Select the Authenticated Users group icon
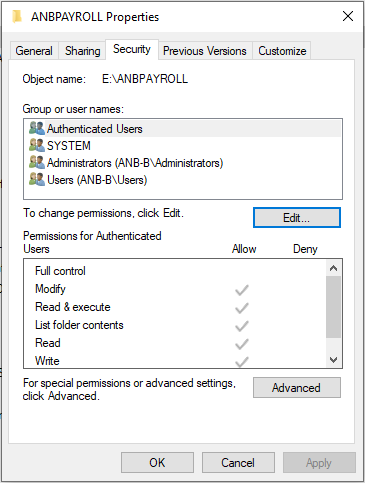This screenshot has width=365, height=483. tap(37, 128)
